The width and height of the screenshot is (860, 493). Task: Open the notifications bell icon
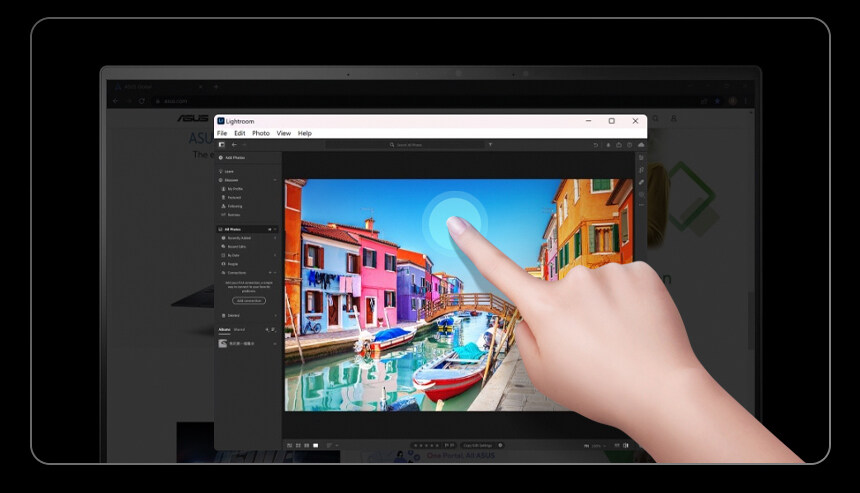pyautogui.click(x=608, y=145)
